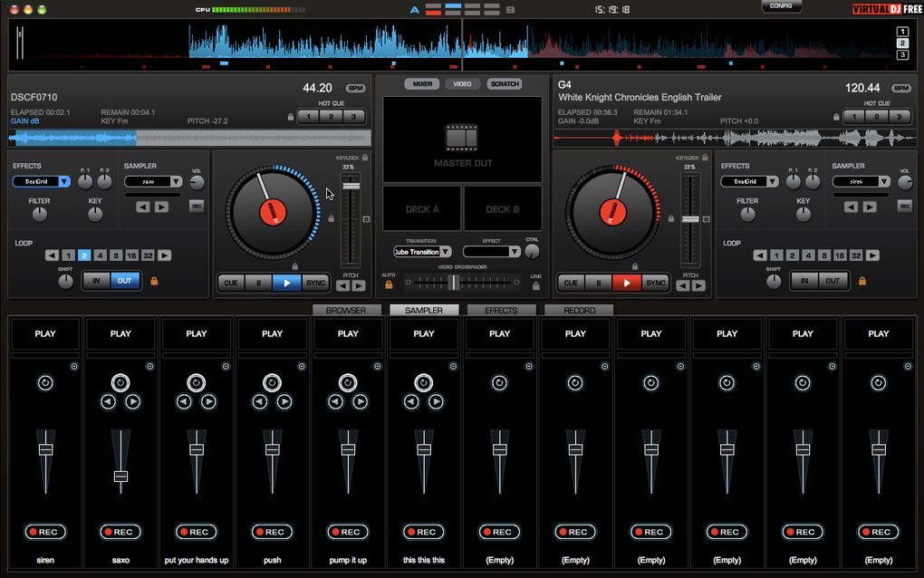Start deck B with the red play button
924x578 pixels.
pyautogui.click(x=626, y=283)
